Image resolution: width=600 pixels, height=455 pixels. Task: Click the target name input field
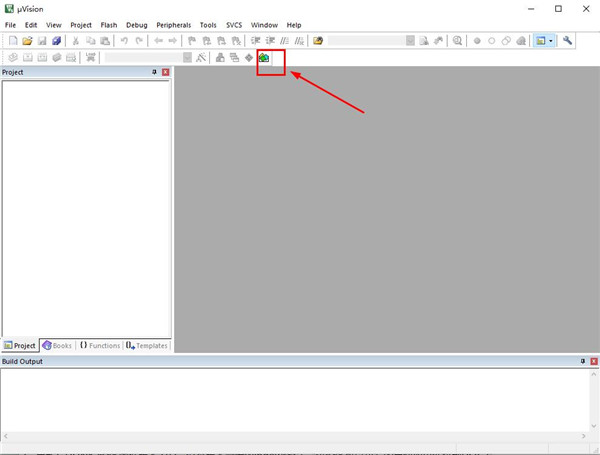143,58
